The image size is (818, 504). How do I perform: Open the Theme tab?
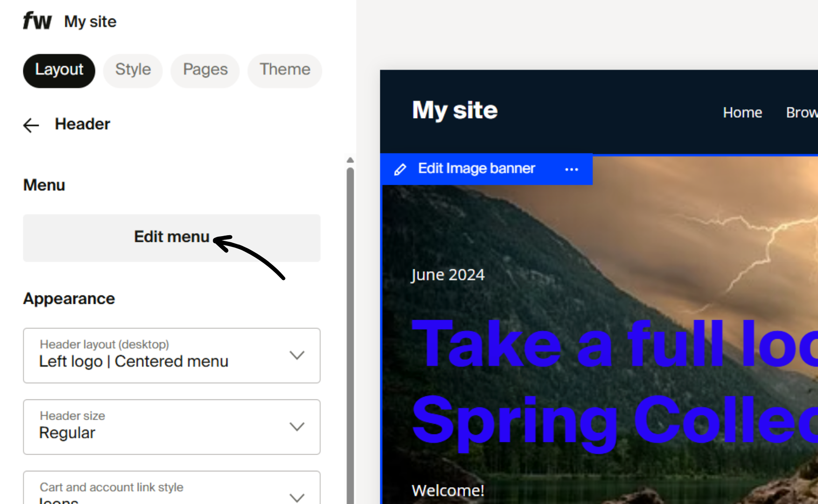click(x=285, y=70)
